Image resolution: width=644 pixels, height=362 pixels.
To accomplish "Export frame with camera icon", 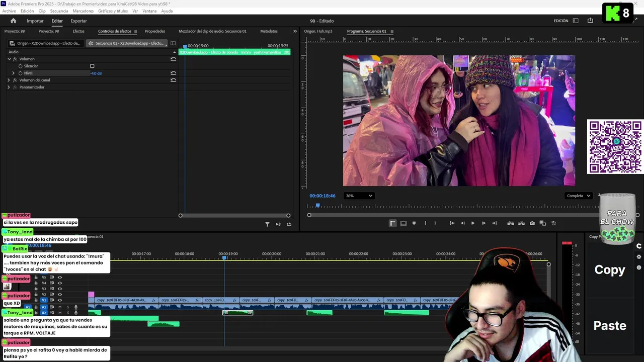I will [532, 223].
